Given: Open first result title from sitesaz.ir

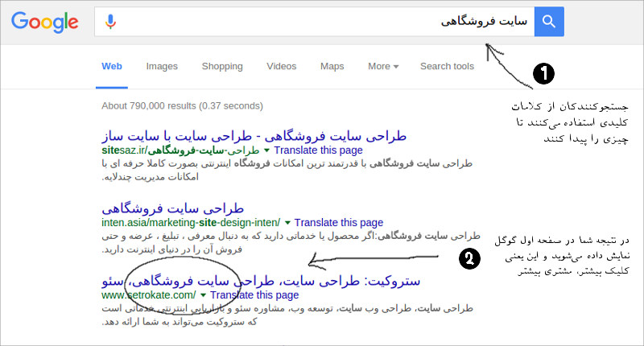Looking at the screenshot, I should click(254, 136).
